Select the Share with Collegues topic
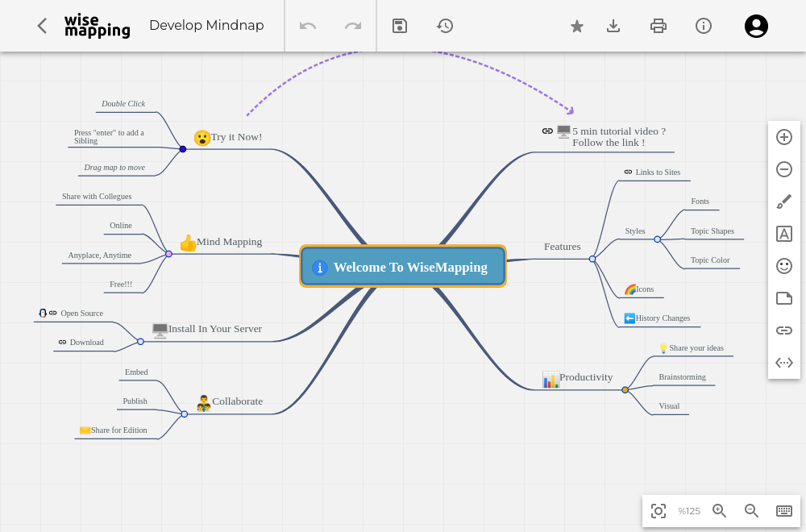Viewport: 806px width, 532px height. (97, 197)
